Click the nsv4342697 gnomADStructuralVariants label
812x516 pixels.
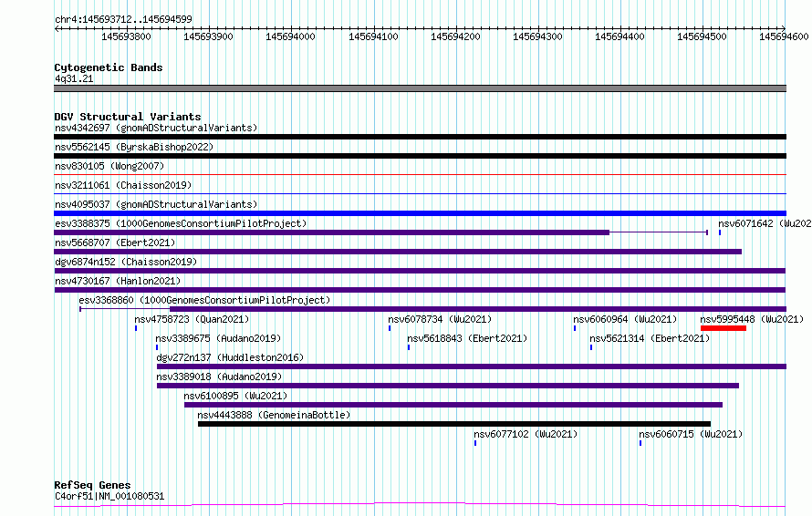156,128
